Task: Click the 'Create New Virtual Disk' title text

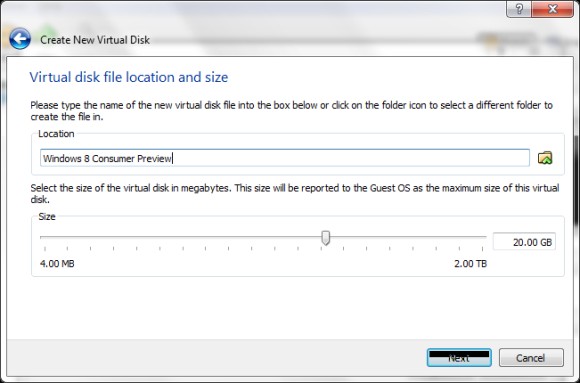Action: click(95, 40)
